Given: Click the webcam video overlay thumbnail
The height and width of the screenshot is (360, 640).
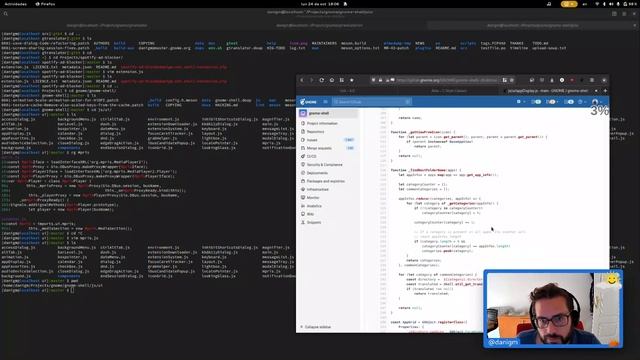Looking at the screenshot, I should click(x=553, y=309).
